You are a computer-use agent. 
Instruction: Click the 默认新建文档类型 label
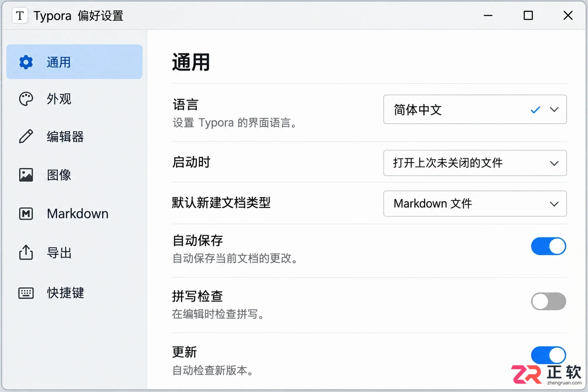(x=221, y=203)
